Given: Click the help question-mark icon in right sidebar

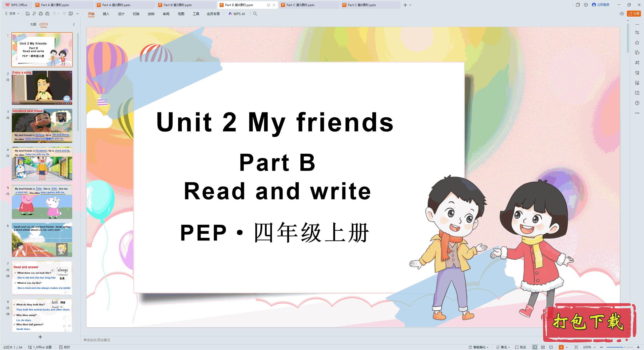Looking at the screenshot, I should pyautogui.click(x=637, y=103).
